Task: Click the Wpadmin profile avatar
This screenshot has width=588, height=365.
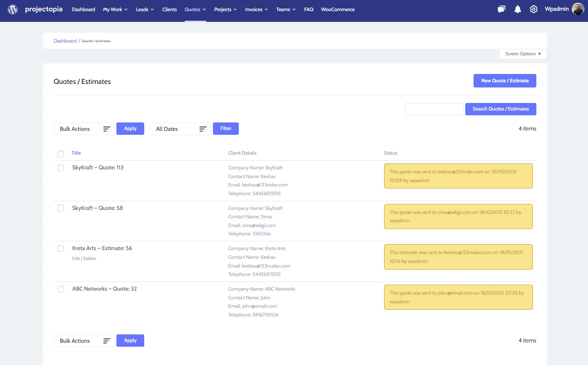Action: coord(578,9)
